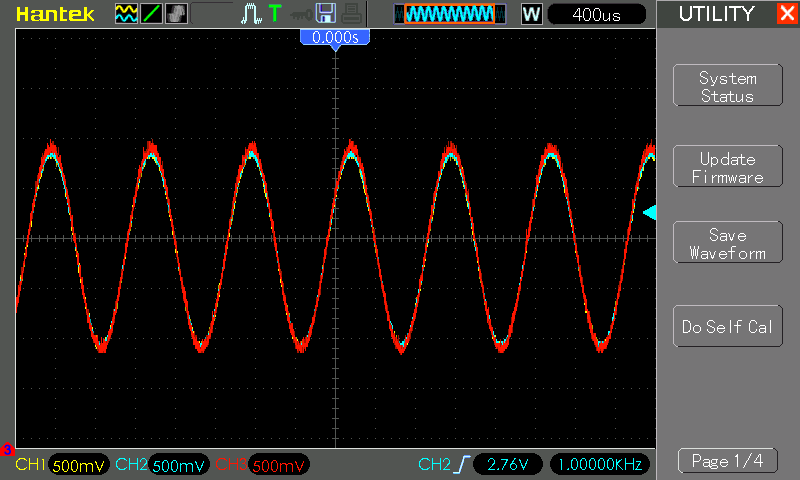Click the waveform memory overview thumbnail

[449, 14]
